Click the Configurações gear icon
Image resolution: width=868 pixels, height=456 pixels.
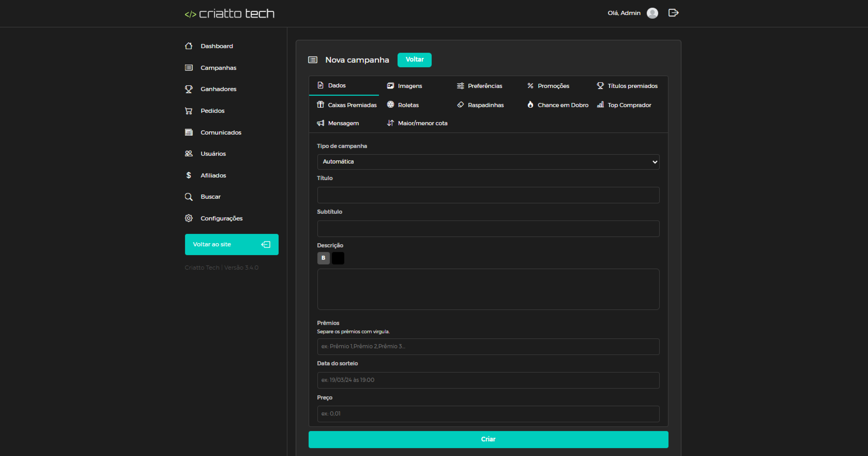coord(189,218)
